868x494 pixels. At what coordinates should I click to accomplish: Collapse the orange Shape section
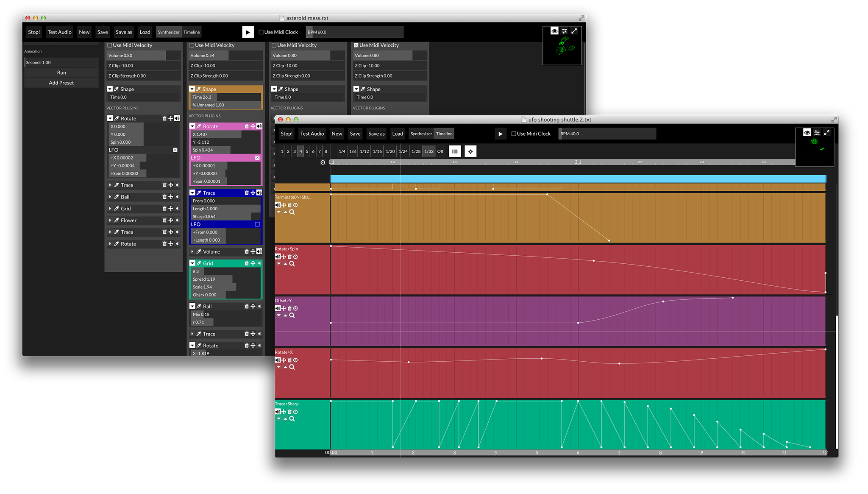pos(192,89)
